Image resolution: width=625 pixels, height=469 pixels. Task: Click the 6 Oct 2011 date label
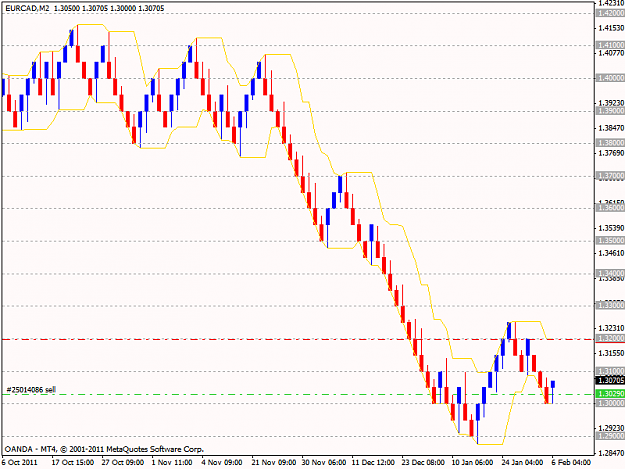(x=20, y=462)
